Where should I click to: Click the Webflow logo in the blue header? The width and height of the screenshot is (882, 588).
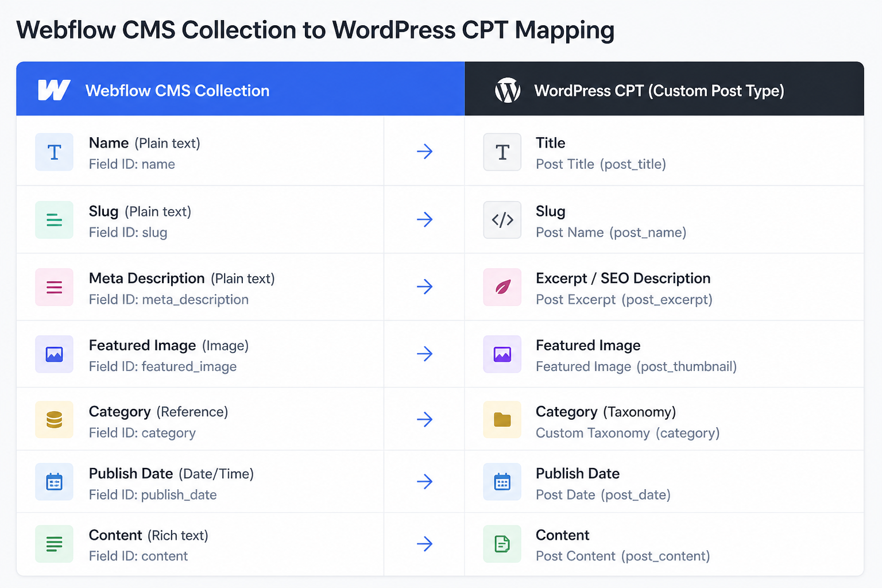[x=54, y=90]
